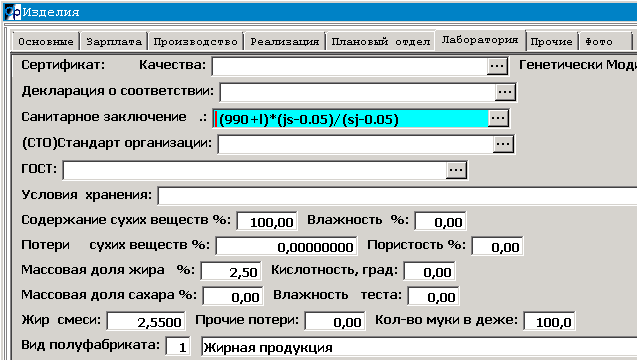Open lookup for Стандарт организации field
637x360 pixels.
(503, 144)
